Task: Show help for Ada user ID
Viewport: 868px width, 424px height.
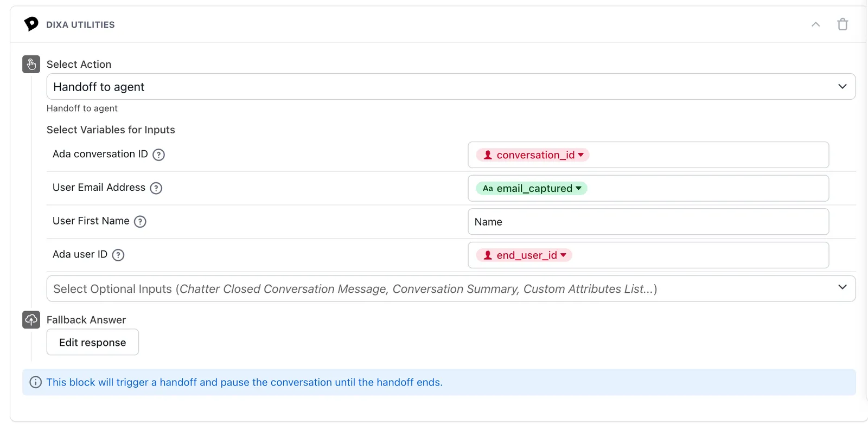Action: tap(118, 255)
